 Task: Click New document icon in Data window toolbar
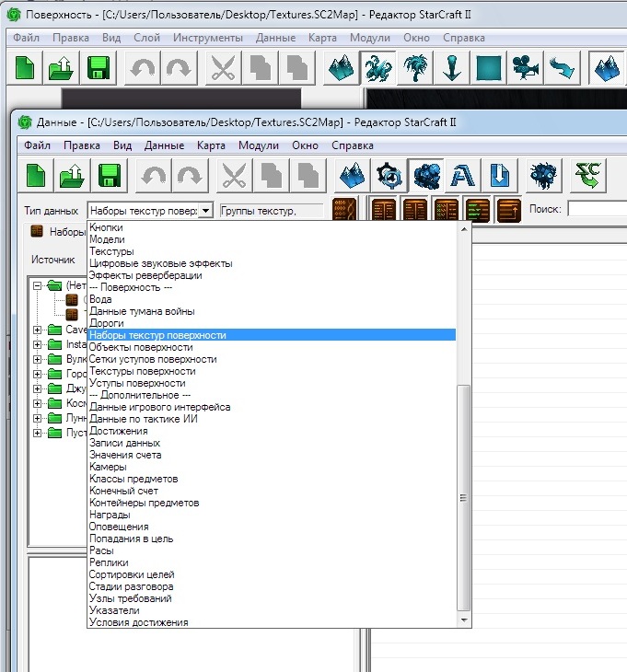point(36,175)
